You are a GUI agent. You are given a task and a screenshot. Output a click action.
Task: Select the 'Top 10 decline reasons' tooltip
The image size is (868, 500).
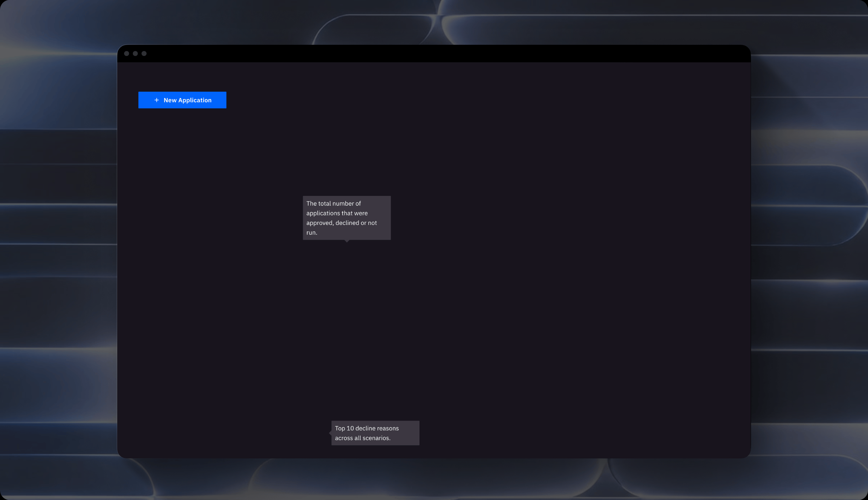point(375,433)
